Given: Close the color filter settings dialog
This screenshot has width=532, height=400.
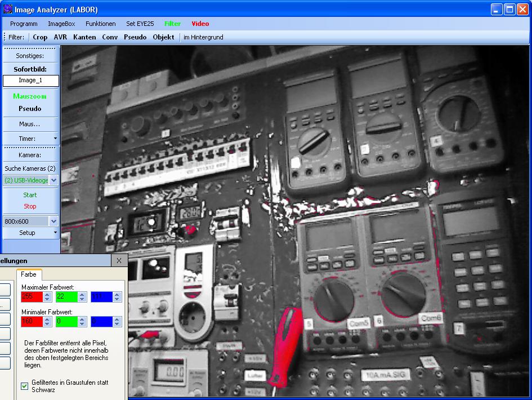Looking at the screenshot, I should 119,260.
